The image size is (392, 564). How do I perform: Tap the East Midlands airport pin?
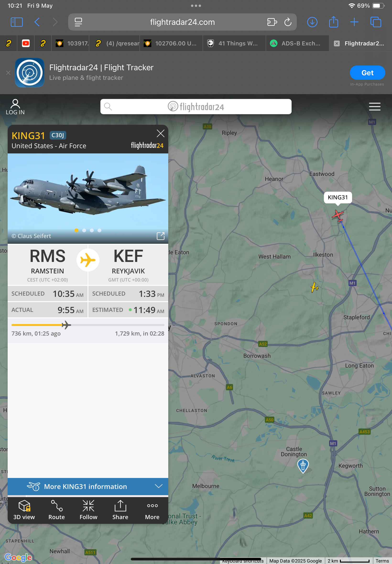[x=303, y=466]
